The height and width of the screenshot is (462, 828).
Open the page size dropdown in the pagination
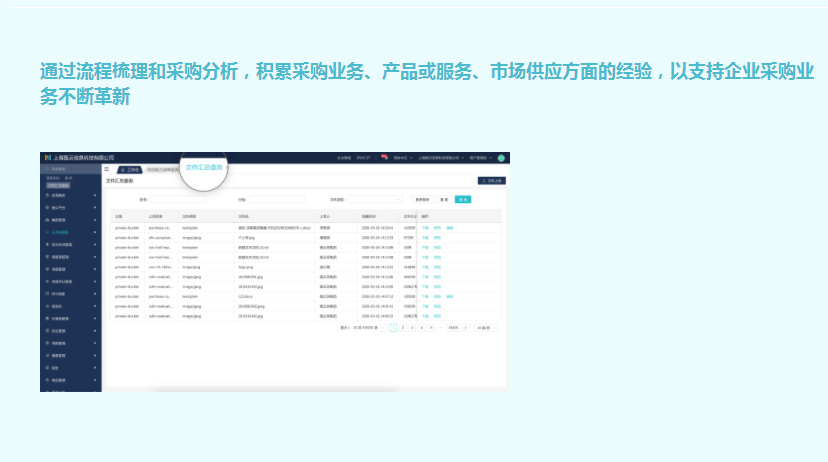tap(486, 328)
